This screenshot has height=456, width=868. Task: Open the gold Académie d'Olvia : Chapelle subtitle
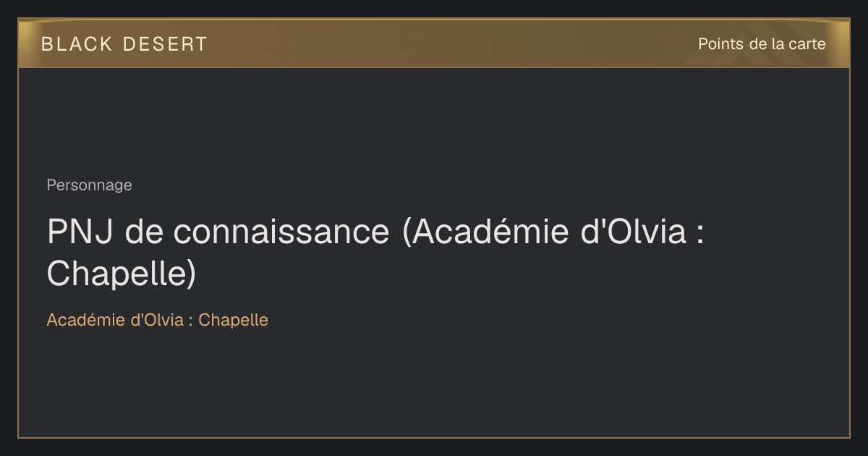click(158, 320)
